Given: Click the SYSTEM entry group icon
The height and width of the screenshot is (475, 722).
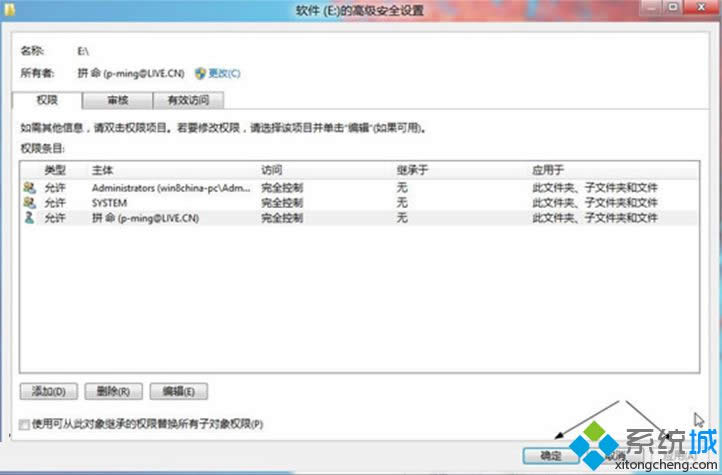Looking at the screenshot, I should click(28, 202).
